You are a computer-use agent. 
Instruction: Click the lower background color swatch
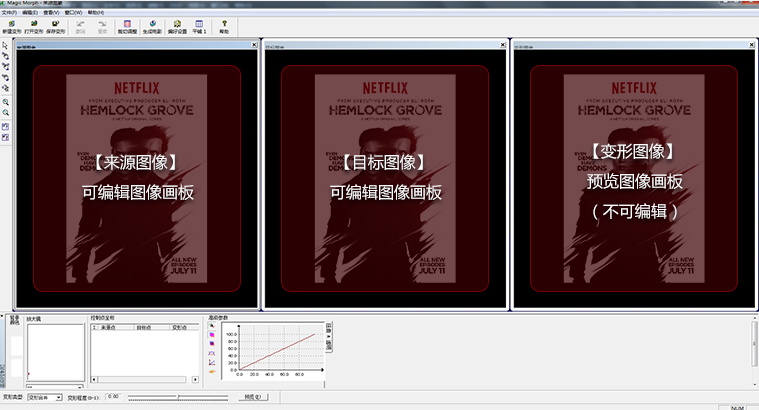pos(16,368)
